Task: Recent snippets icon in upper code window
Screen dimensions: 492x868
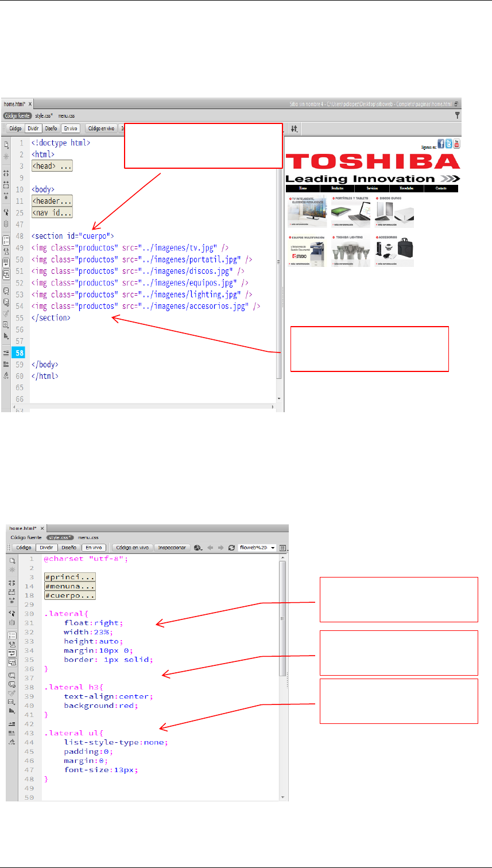Action: [6, 325]
